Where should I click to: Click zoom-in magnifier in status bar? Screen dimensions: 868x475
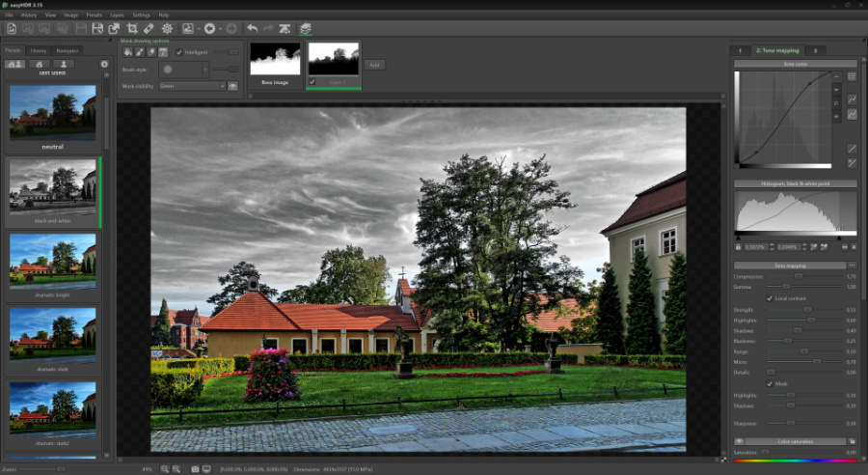click(x=164, y=469)
